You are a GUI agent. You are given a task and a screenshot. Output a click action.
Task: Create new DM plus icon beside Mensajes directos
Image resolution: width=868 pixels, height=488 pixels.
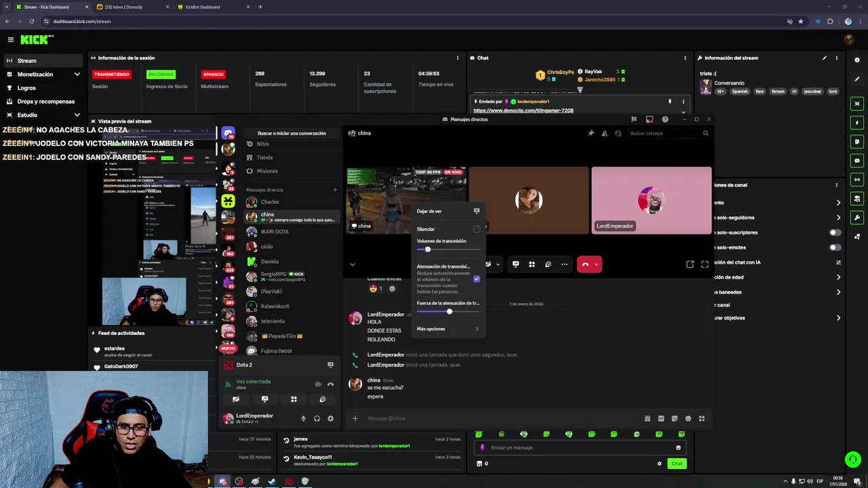[334, 190]
